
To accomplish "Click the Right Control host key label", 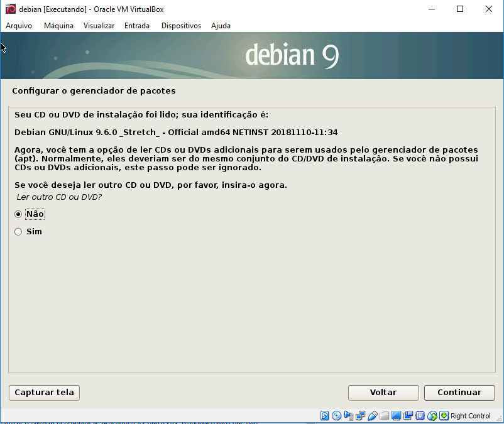I will pyautogui.click(x=471, y=416).
